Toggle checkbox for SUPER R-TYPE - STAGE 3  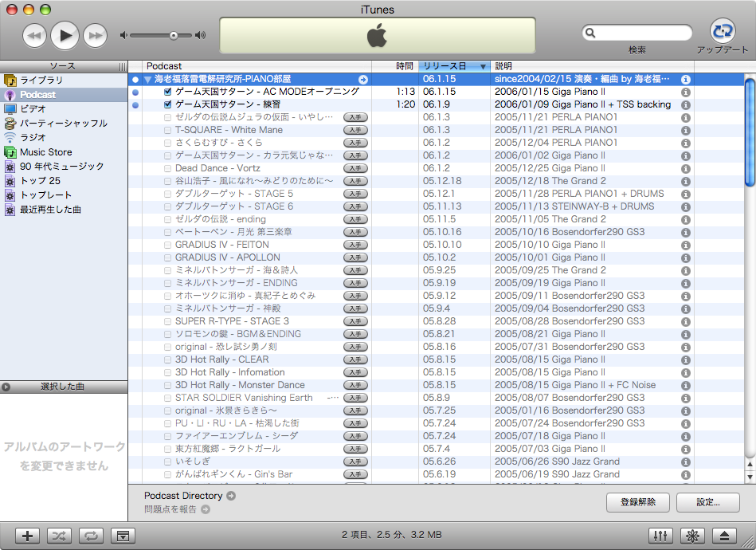(x=167, y=321)
